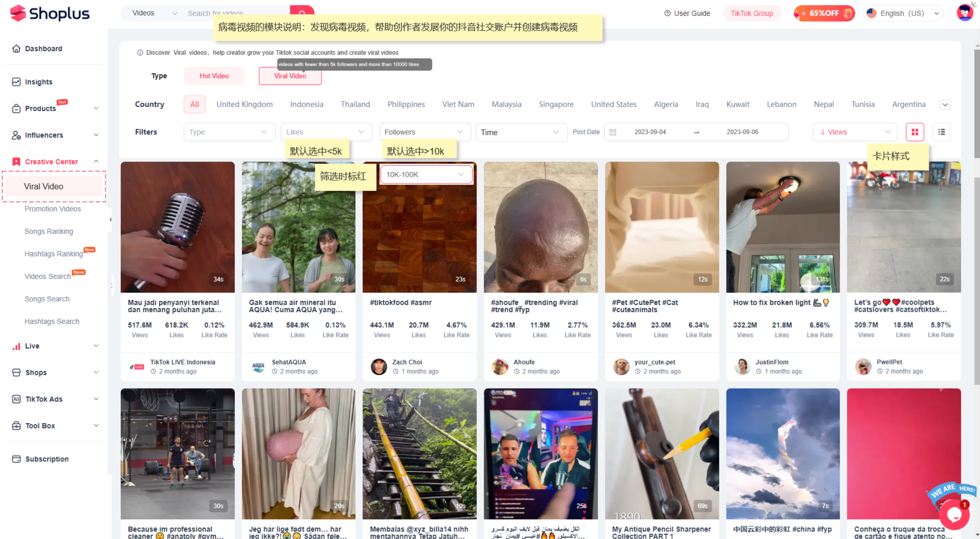Viewport: 980px width, 539px height.
Task: Switch to list view layout
Action: coord(941,132)
